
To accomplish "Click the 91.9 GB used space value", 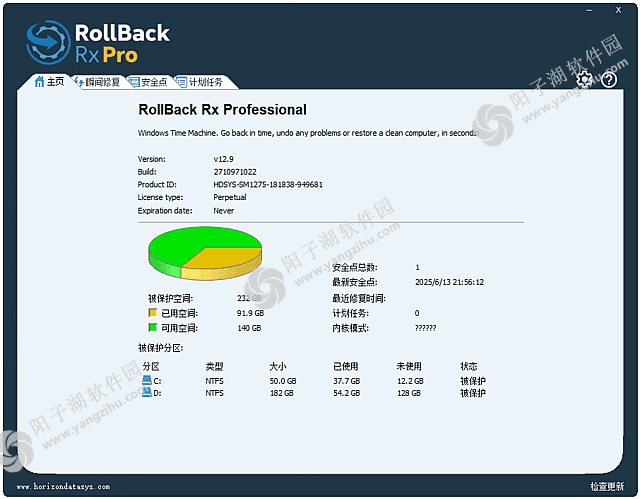I will click(x=250, y=313).
